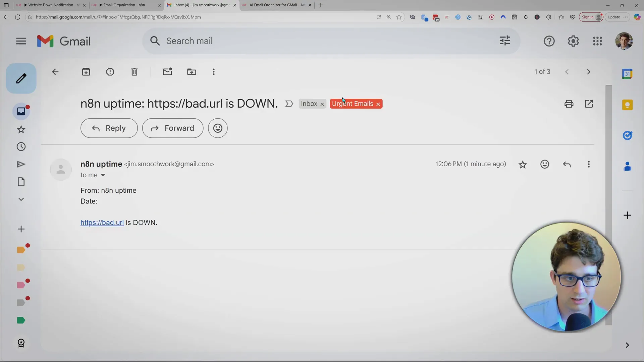Open the orange label in sidebar
The height and width of the screenshot is (362, 644).
(21, 250)
